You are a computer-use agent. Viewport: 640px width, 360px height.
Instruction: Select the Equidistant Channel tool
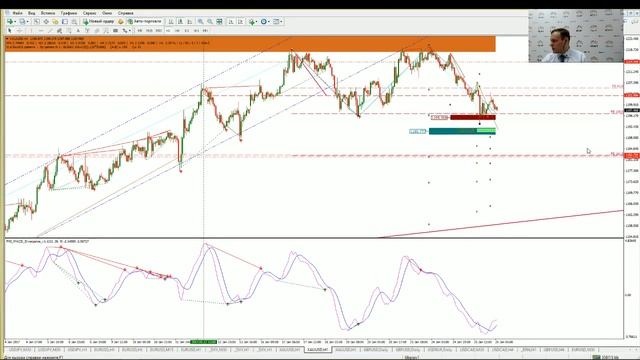[59, 31]
